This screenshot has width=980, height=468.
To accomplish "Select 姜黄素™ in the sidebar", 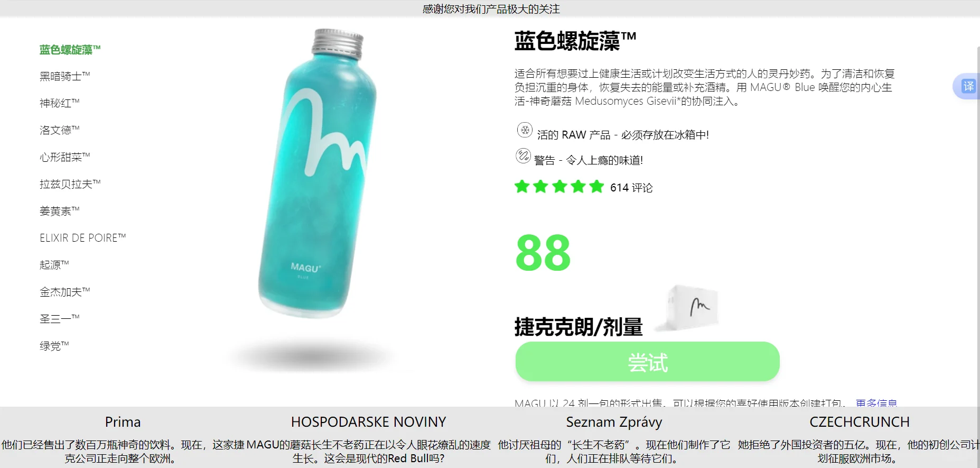I will point(59,211).
